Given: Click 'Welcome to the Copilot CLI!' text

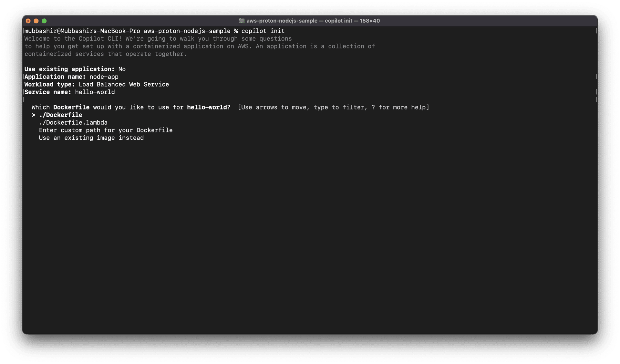Looking at the screenshot, I should (x=73, y=39).
